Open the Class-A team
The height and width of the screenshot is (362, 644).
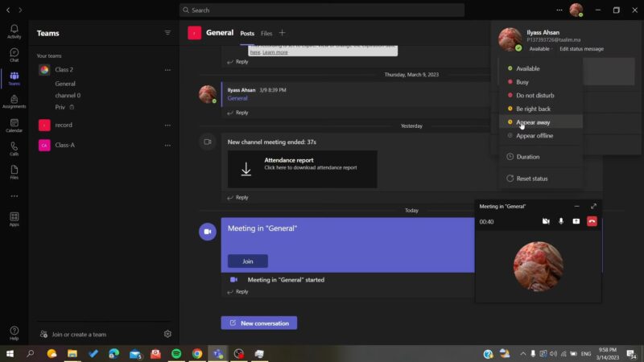[x=65, y=145]
